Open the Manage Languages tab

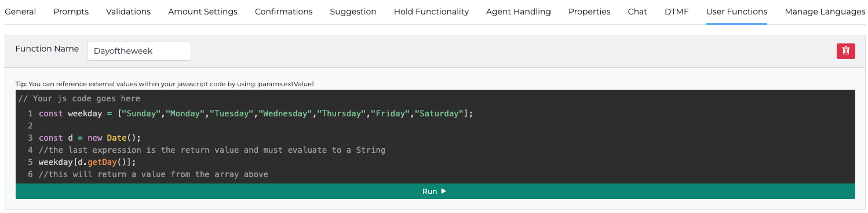coord(825,12)
